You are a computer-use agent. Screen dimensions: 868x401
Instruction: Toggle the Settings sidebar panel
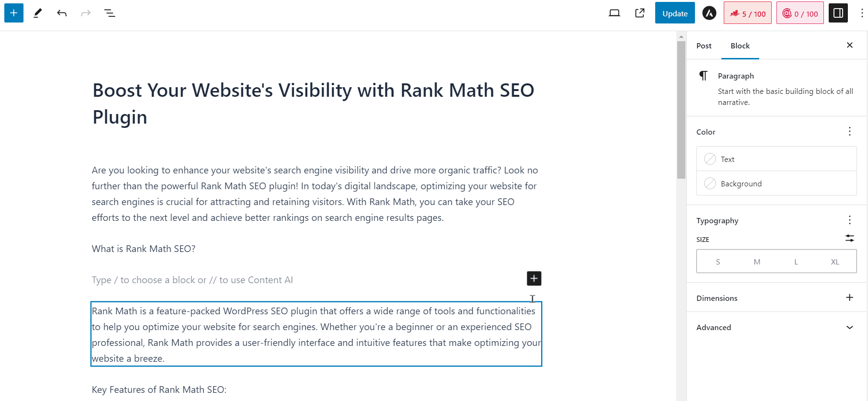click(x=838, y=13)
